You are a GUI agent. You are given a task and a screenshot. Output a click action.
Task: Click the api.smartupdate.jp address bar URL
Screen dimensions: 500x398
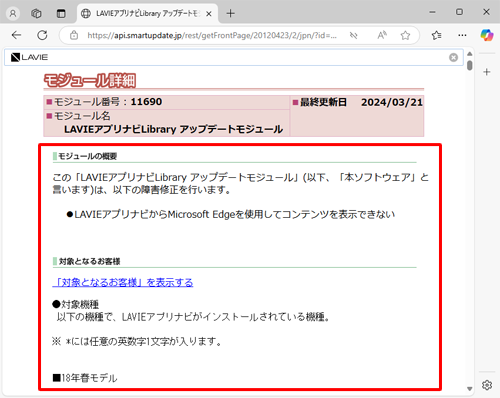point(212,35)
